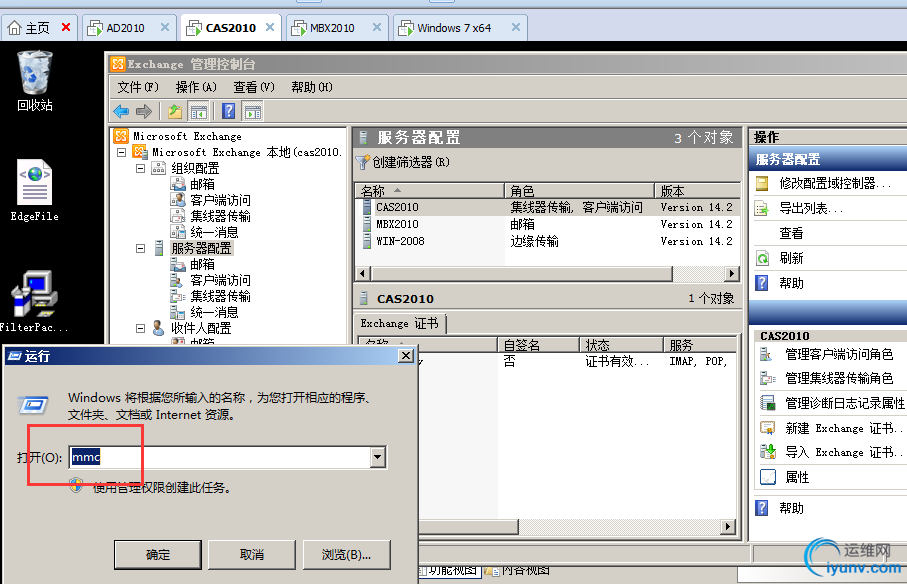
Task: Click the Create Filter funnel icon
Action: (363, 162)
